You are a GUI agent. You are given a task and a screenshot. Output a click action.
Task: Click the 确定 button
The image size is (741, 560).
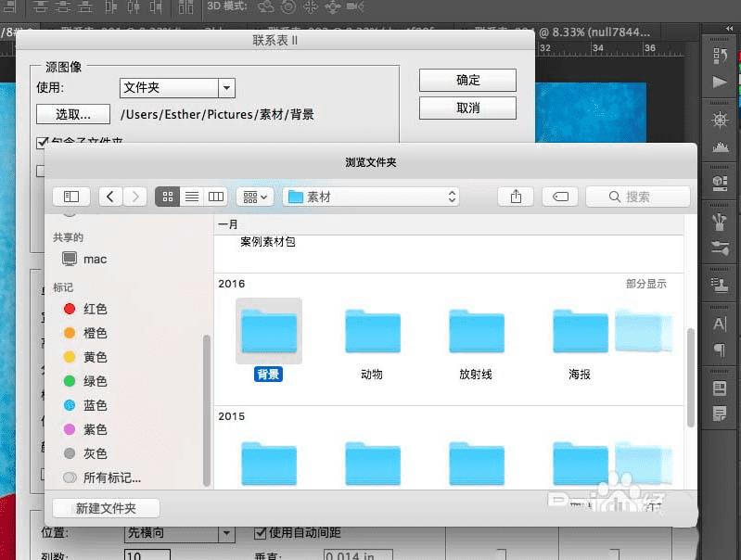(x=467, y=81)
